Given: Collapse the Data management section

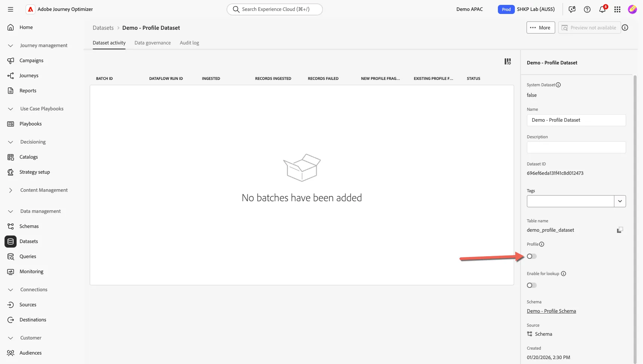Looking at the screenshot, I should click(11, 211).
